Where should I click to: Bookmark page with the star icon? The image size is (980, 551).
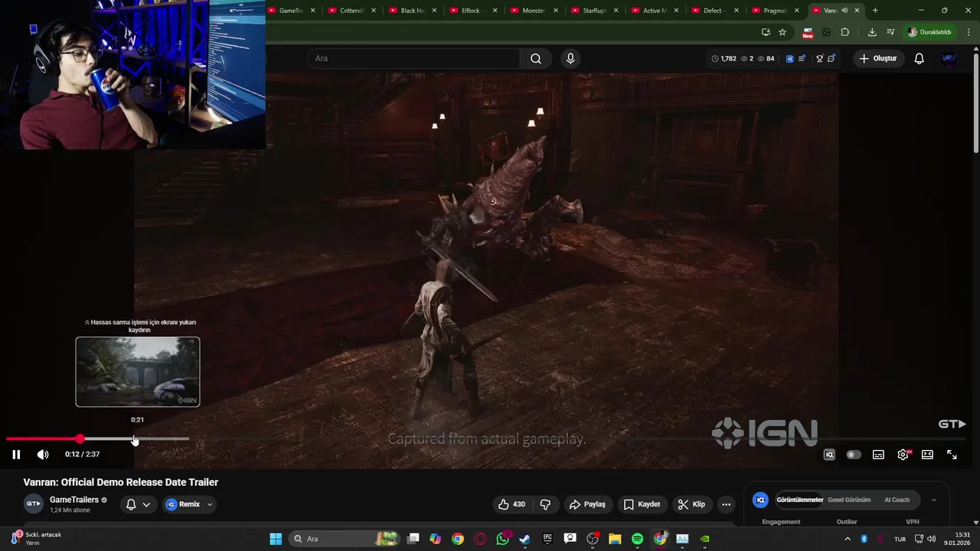pyautogui.click(x=782, y=32)
